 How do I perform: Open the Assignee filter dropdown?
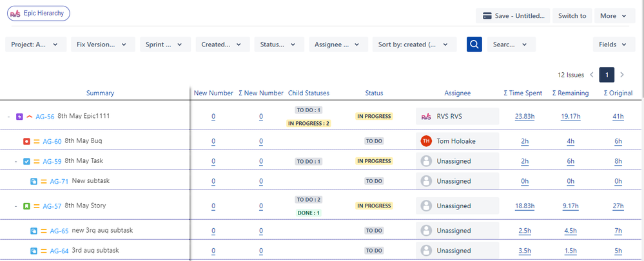[338, 44]
